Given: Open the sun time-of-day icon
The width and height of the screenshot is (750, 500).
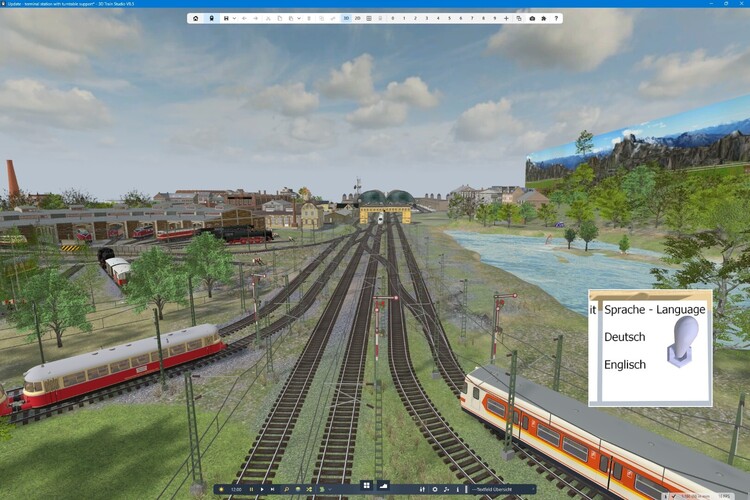Looking at the screenshot, I should coord(221,489).
